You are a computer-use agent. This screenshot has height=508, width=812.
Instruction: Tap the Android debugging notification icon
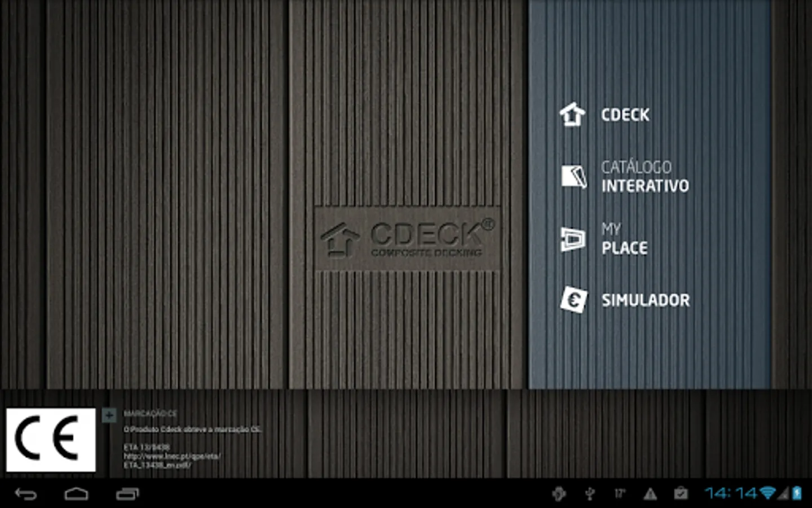pos(559,494)
